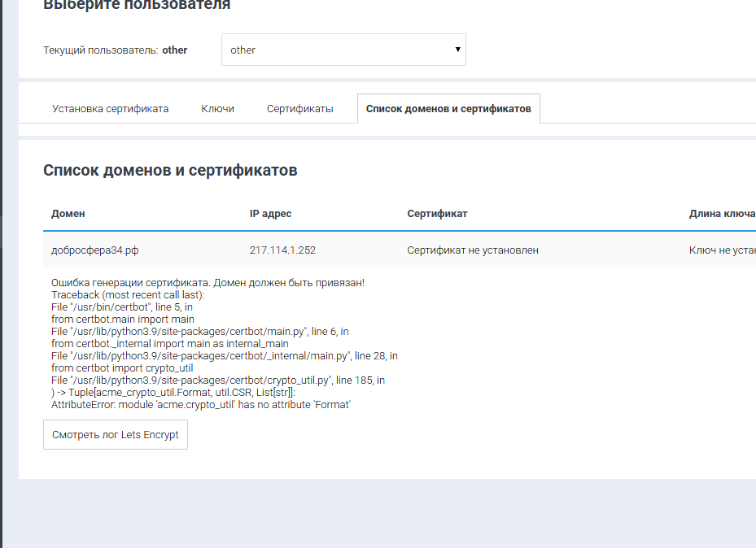Select the Список доменов и сертификатов tab
756x548 pixels.
[448, 109]
